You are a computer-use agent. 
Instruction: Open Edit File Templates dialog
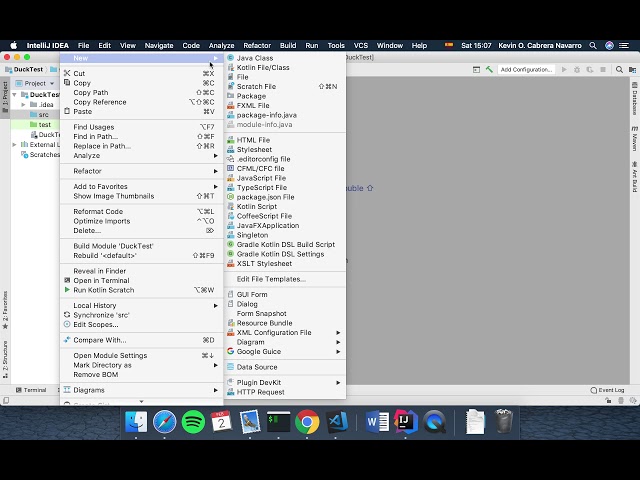pyautogui.click(x=284, y=279)
